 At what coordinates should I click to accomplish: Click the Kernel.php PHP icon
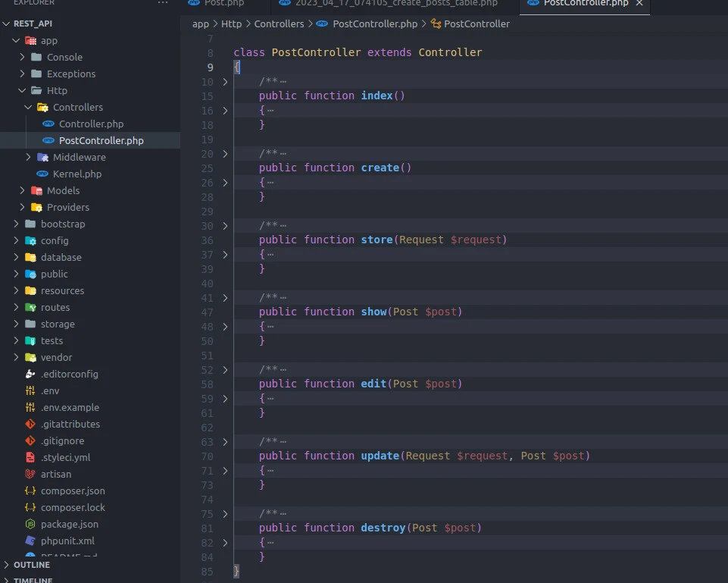[x=42, y=174]
